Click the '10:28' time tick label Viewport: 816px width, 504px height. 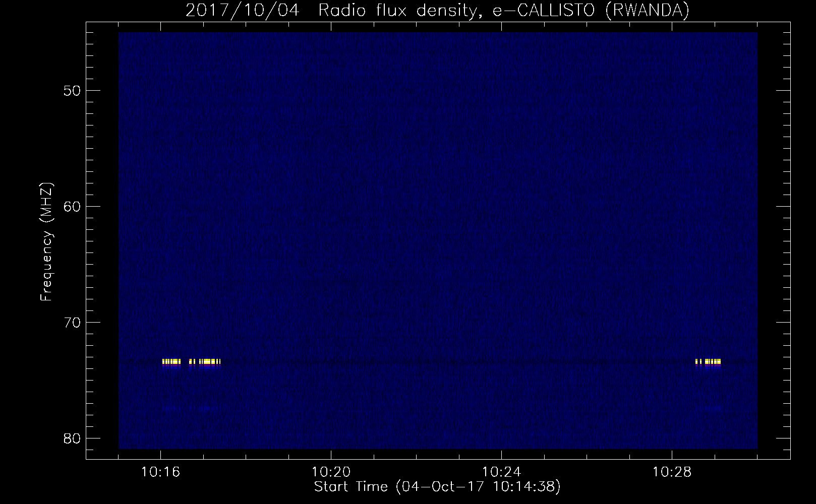672,472
